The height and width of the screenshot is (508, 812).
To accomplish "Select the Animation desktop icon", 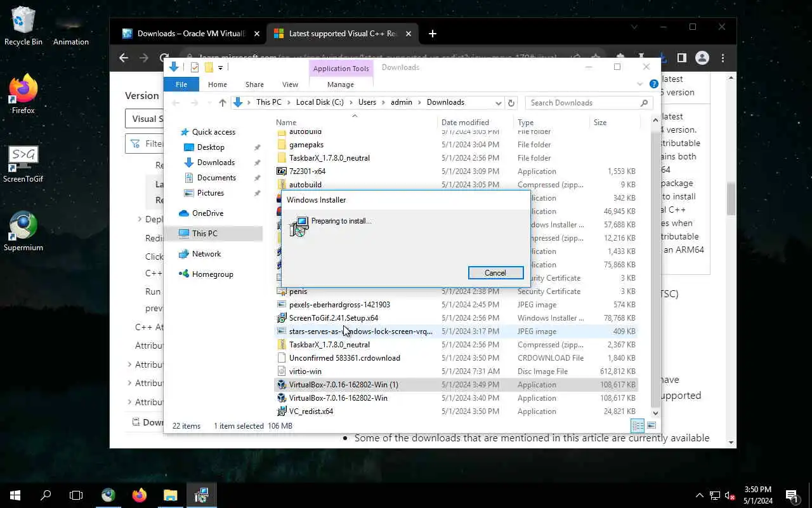I will click(x=70, y=25).
